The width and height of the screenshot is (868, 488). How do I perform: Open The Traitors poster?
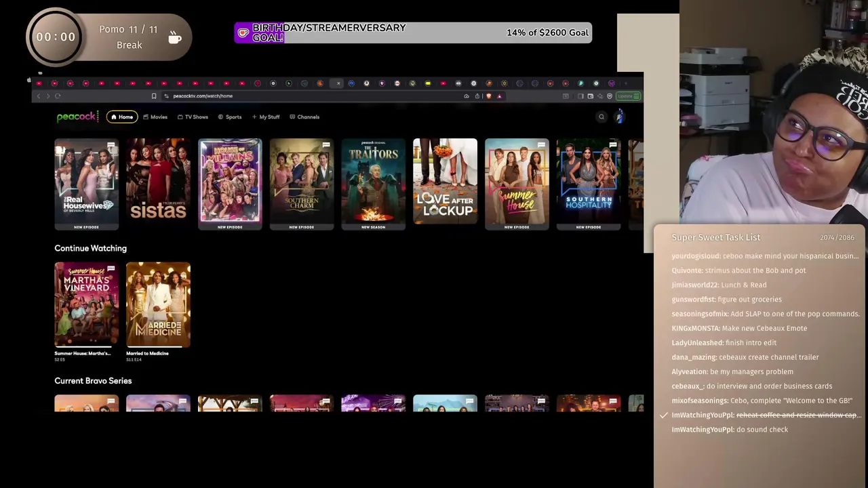click(374, 184)
